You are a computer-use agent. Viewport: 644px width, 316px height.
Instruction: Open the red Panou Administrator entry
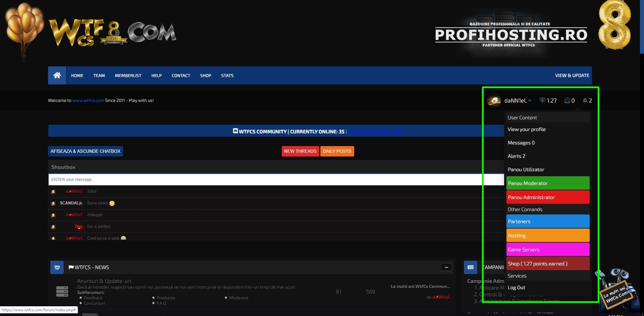(547, 197)
